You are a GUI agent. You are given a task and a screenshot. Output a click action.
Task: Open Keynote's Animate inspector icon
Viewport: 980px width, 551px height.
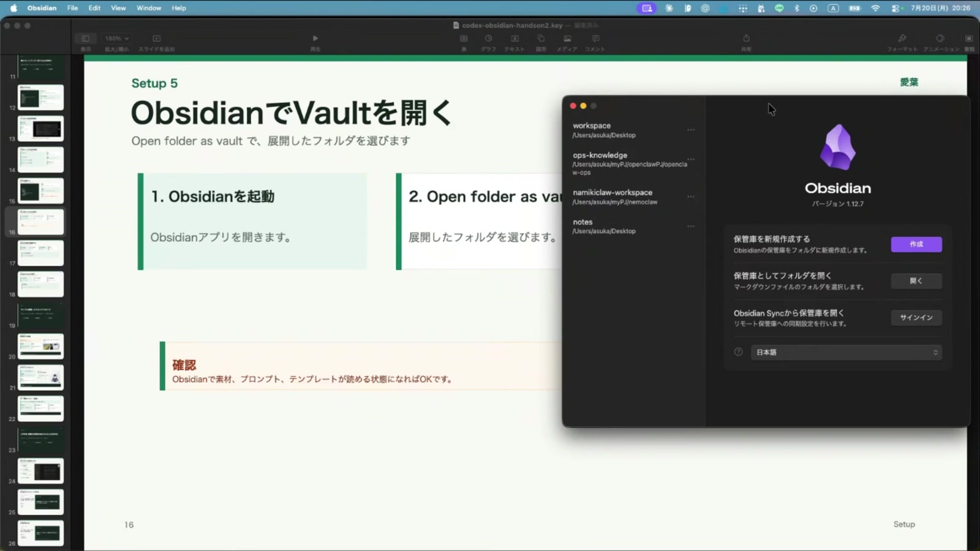(940, 39)
